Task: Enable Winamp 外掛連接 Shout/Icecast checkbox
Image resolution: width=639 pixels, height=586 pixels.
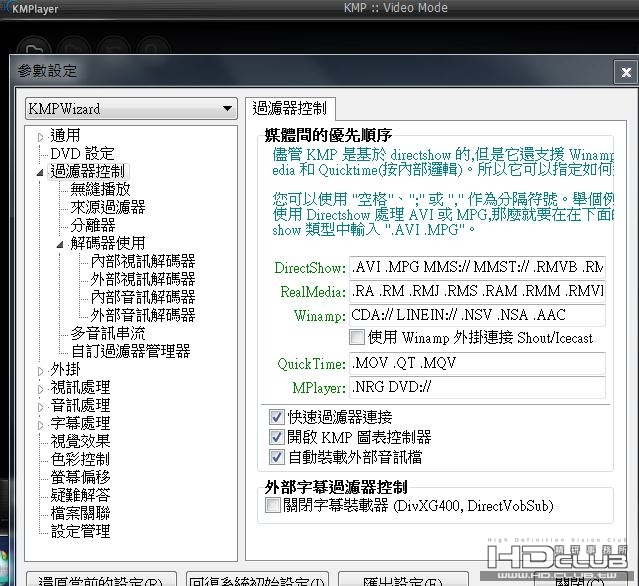Action: pos(357,337)
